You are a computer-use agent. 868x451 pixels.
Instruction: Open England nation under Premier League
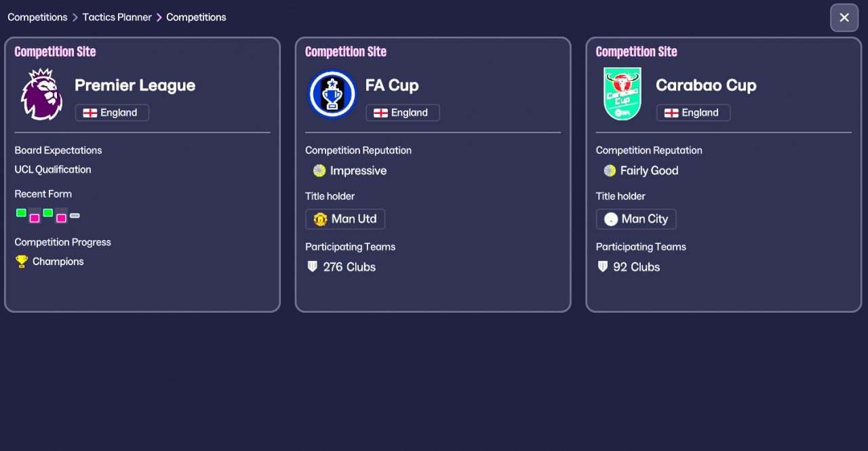point(112,113)
